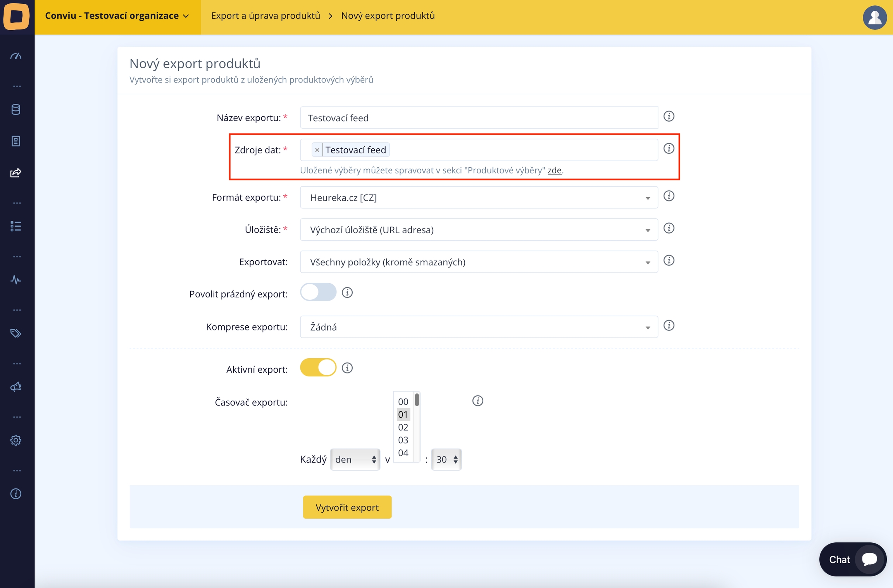This screenshot has height=588, width=893.
Task: Go to Export a úprava produktů breadcrumb
Action: coord(265,16)
